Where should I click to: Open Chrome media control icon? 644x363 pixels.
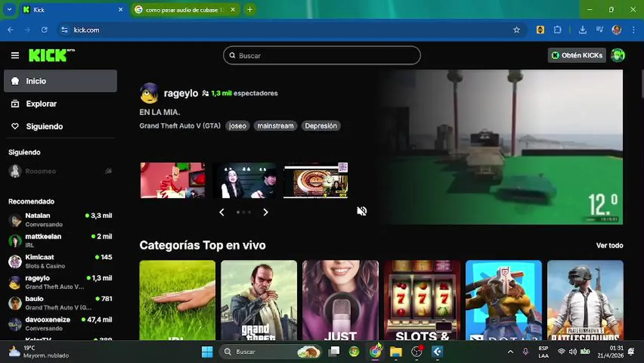600,30
